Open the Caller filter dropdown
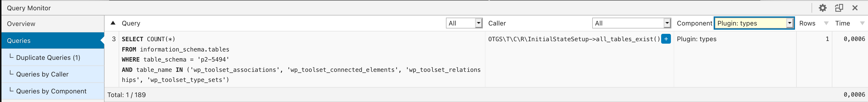This screenshot has height=102, width=868. coord(631,23)
